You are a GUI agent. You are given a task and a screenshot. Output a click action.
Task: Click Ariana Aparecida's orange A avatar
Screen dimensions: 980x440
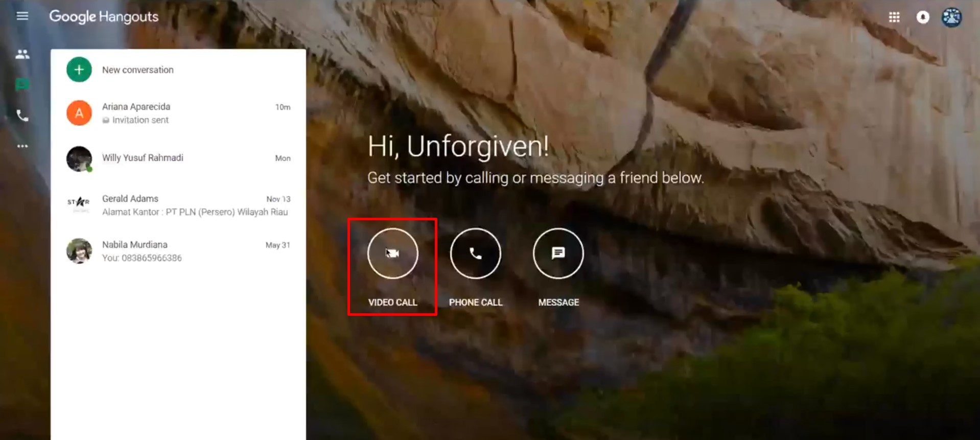[79, 113]
